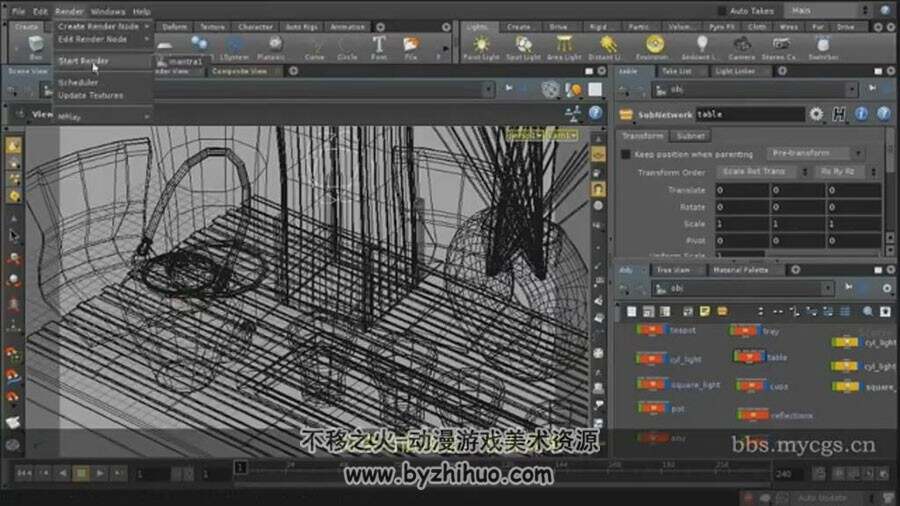This screenshot has width=900, height=506.
Task: Click the network editor search magnifier
Action: click(868, 312)
